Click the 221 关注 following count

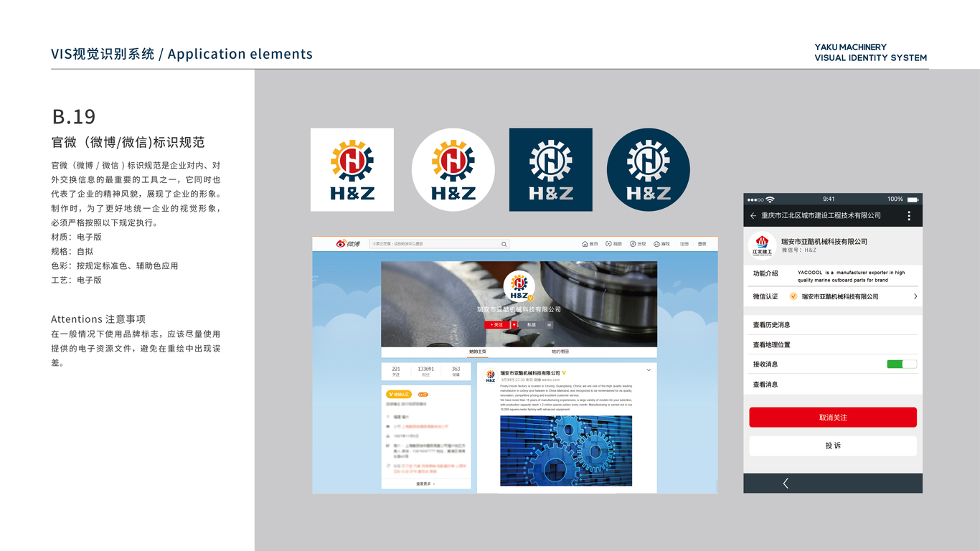(x=396, y=372)
